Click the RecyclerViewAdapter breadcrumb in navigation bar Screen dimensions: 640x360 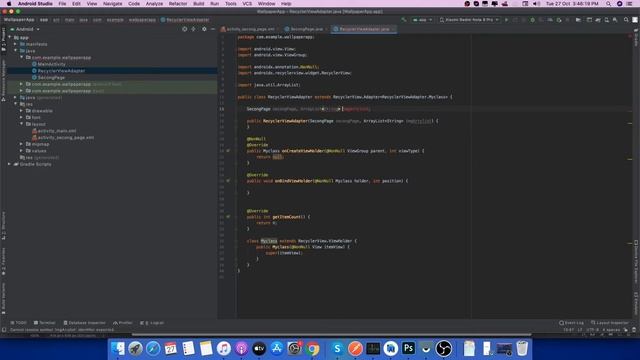pyautogui.click(x=185, y=20)
